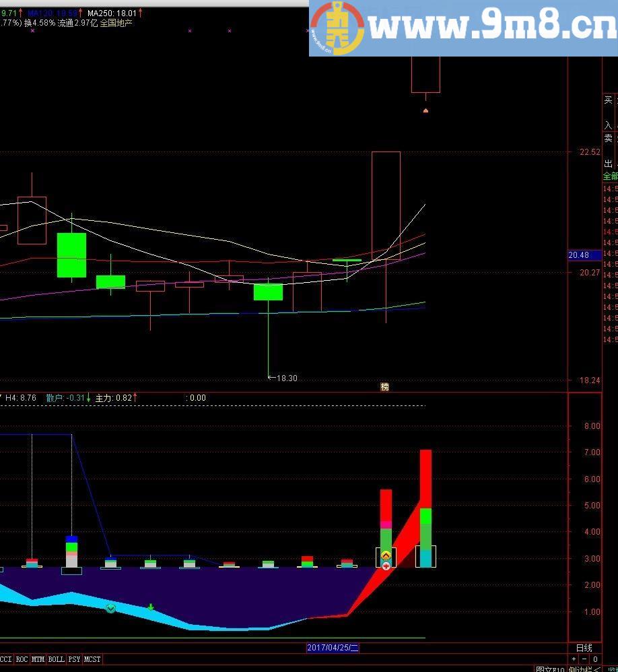
Task: Click the red plus signal icon
Action: tap(386, 566)
